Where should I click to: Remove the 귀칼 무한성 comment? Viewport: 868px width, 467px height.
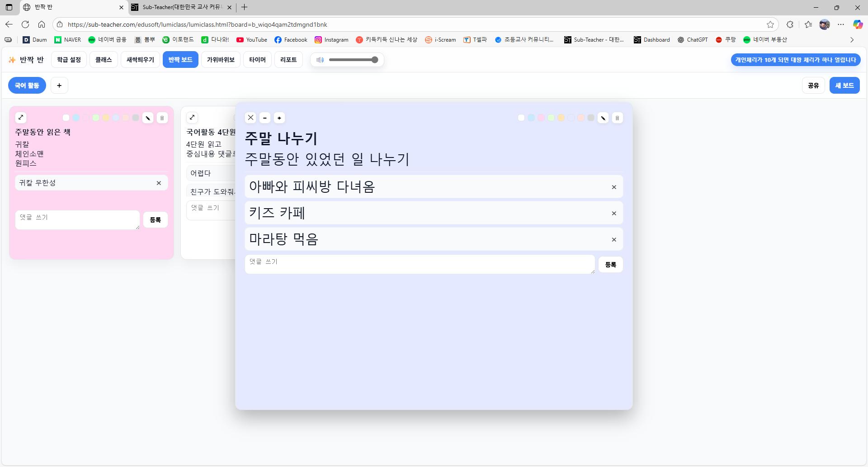tap(159, 183)
